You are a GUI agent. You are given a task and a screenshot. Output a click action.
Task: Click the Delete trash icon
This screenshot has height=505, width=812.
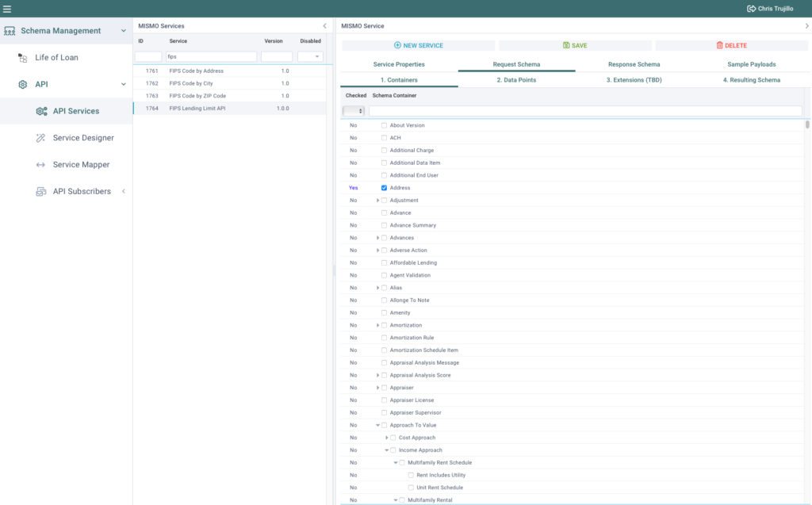[719, 45]
